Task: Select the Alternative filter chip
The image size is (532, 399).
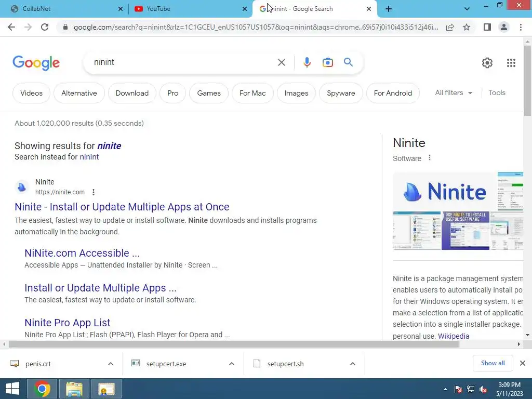Action: click(79, 93)
